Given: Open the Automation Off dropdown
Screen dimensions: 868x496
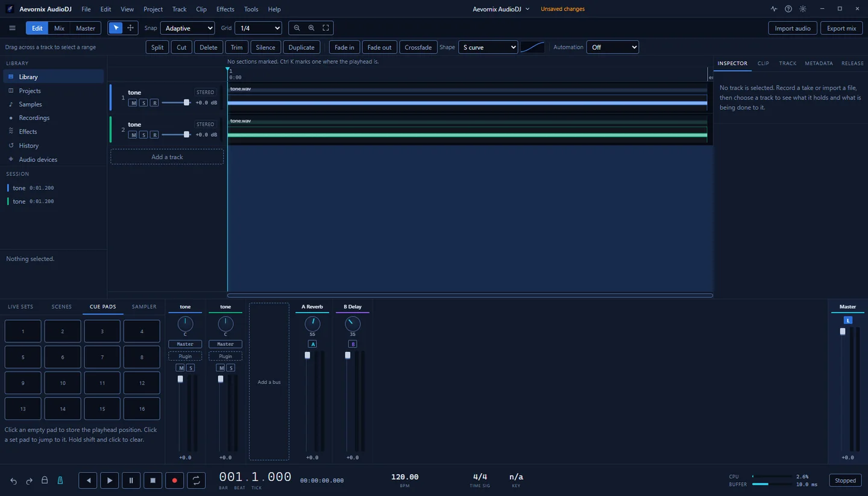Looking at the screenshot, I should tap(612, 47).
